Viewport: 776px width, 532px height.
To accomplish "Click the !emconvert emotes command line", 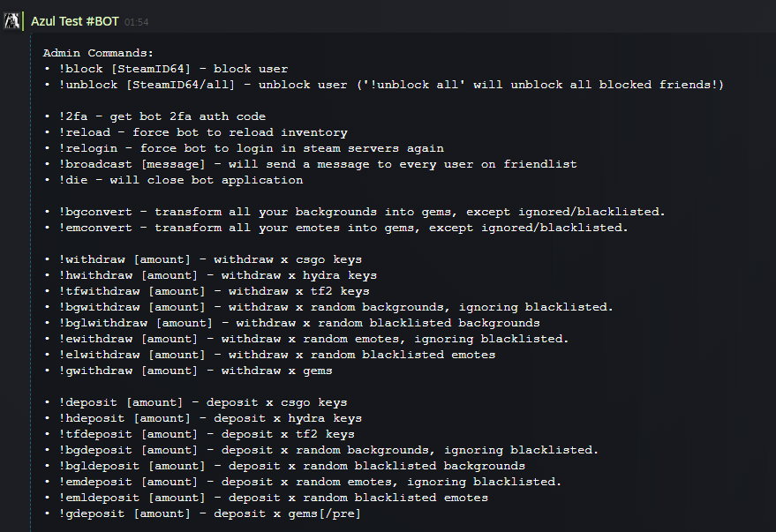I will coord(335,228).
